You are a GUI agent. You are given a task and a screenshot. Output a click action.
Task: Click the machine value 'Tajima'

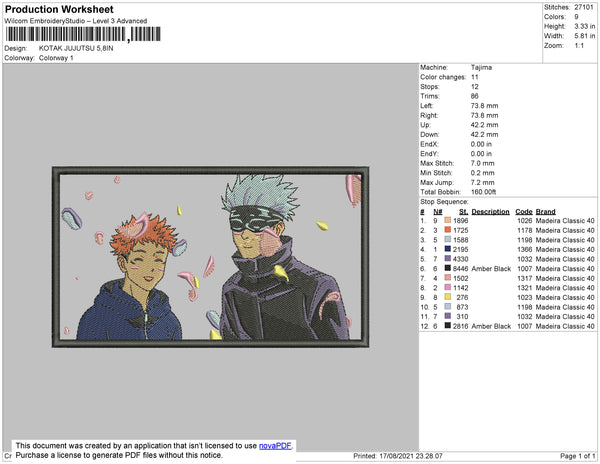pos(481,67)
